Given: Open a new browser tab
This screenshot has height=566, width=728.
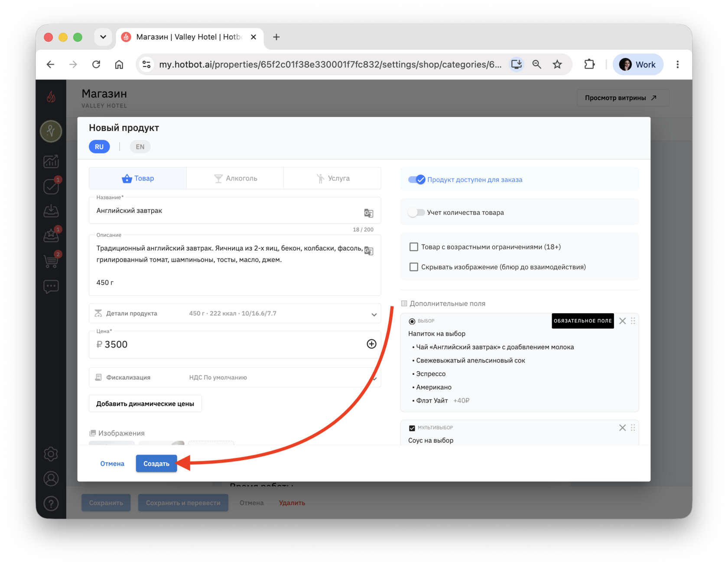Looking at the screenshot, I should [x=276, y=37].
